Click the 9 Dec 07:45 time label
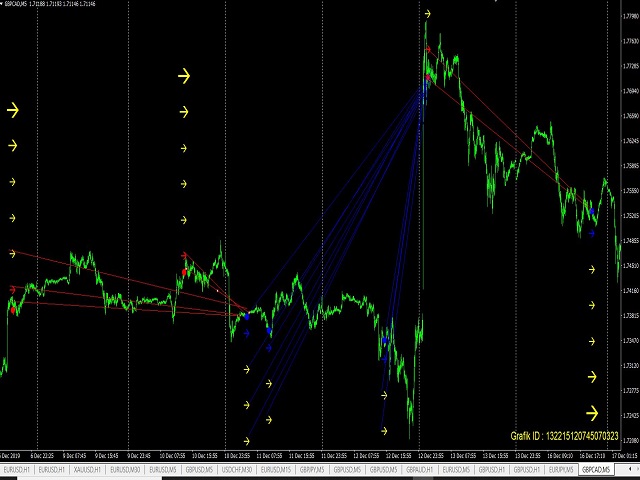The width and height of the screenshot is (640, 480). [x=74, y=456]
